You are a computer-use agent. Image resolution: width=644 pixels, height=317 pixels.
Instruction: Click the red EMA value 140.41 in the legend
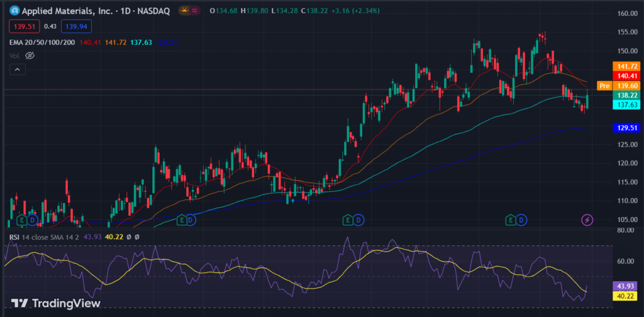pyautogui.click(x=91, y=42)
